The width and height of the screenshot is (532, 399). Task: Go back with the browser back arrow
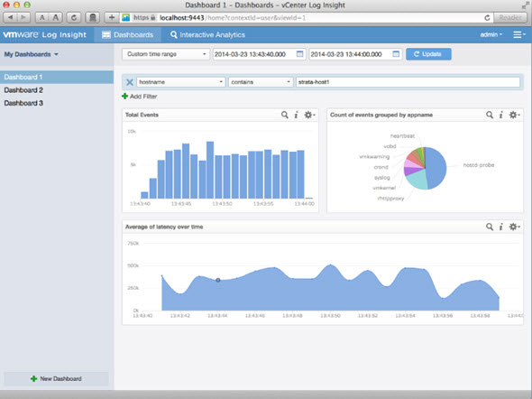pos(10,17)
